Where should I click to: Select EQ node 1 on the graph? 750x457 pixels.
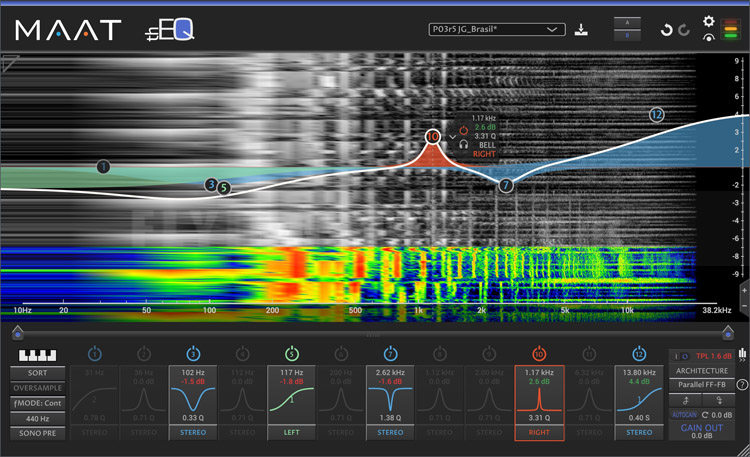pyautogui.click(x=103, y=167)
